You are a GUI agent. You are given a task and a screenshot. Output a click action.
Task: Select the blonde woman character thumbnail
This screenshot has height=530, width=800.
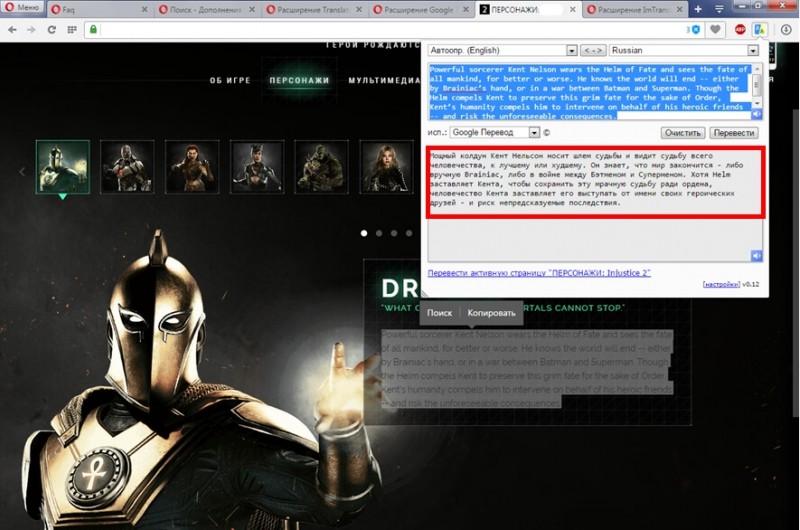pyautogui.click(x=386, y=167)
